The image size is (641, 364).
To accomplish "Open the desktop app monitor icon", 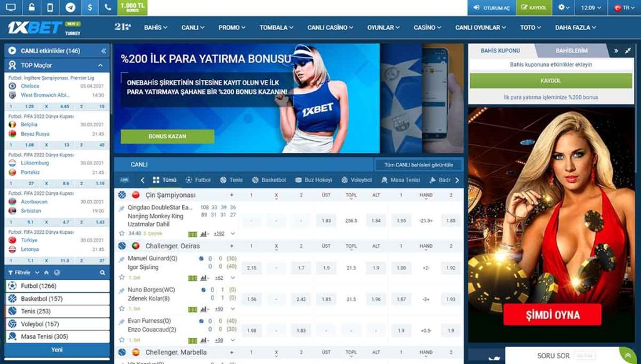I will pyautogui.click(x=11, y=8).
